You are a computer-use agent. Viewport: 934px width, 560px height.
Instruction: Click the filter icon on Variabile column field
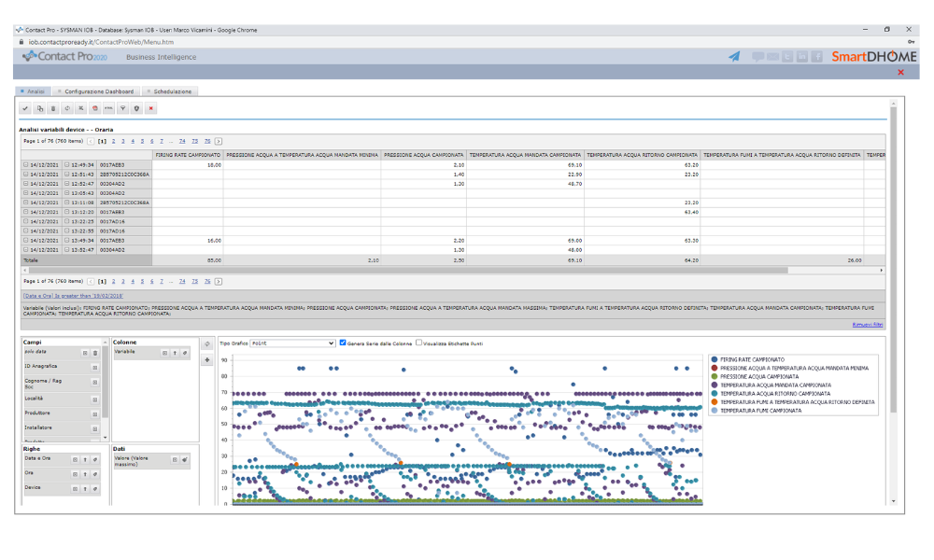click(x=185, y=353)
